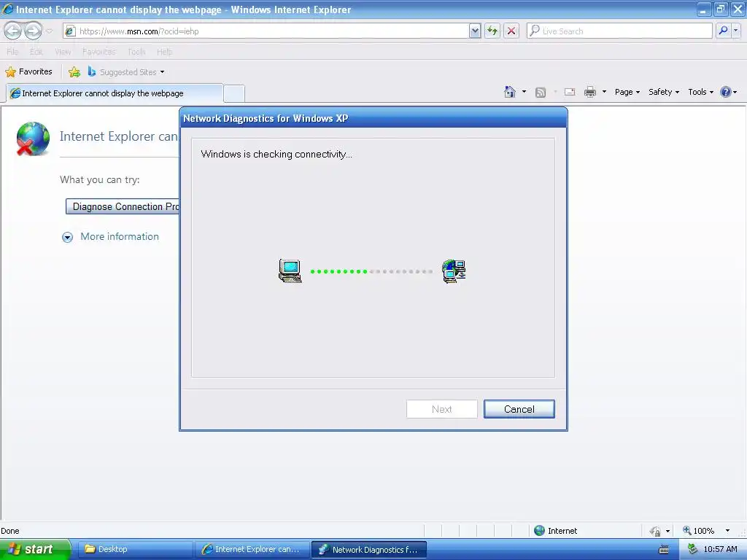
Task: Click the 'What you can try:' text
Action: click(x=99, y=180)
